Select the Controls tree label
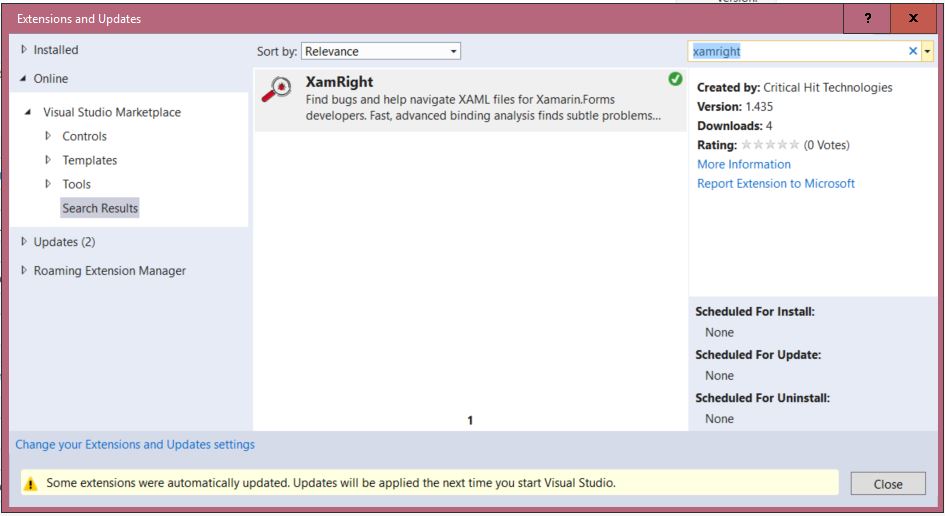This screenshot has width=945, height=516. [x=84, y=136]
